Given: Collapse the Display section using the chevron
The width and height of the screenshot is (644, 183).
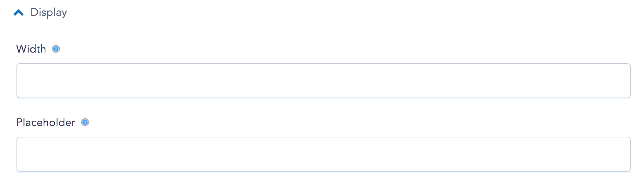Looking at the screenshot, I should [x=19, y=13].
